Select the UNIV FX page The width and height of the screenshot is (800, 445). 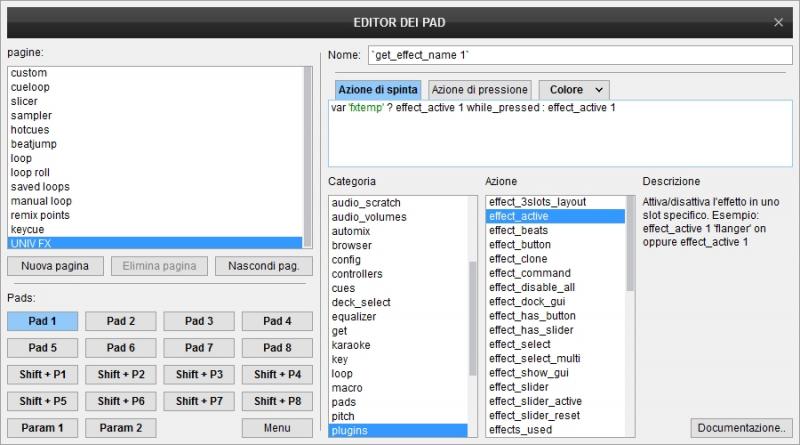[155, 243]
